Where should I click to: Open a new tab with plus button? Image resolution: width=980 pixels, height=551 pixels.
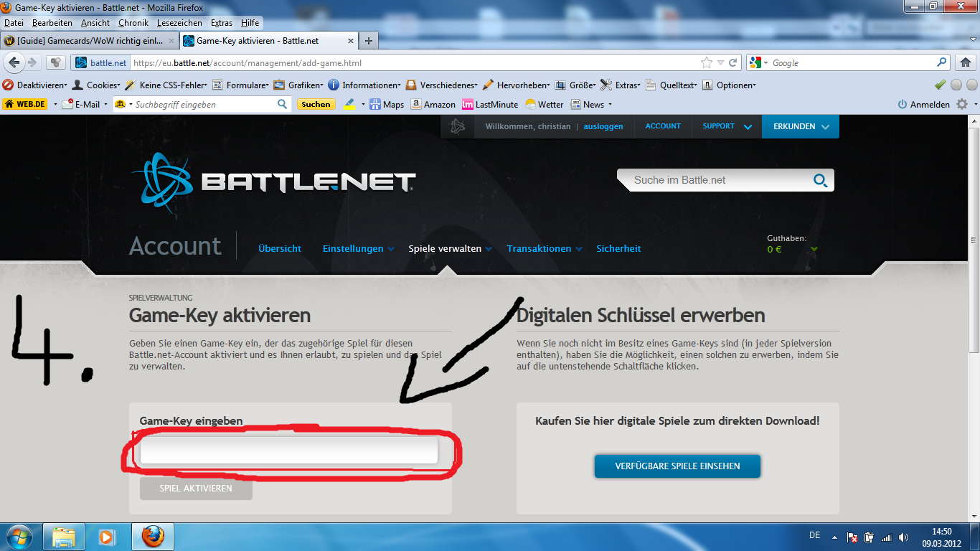point(368,41)
